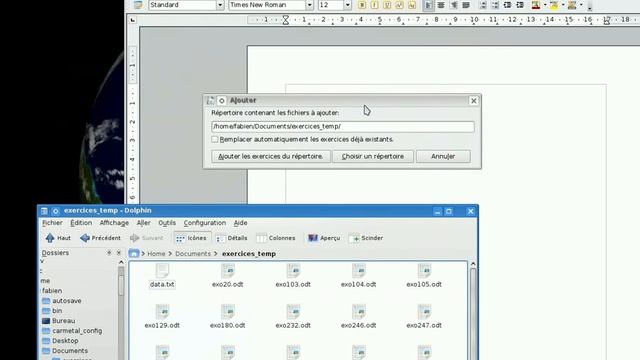The width and height of the screenshot is (640, 360).
Task: Select the exo105.odt file
Action: [424, 277]
